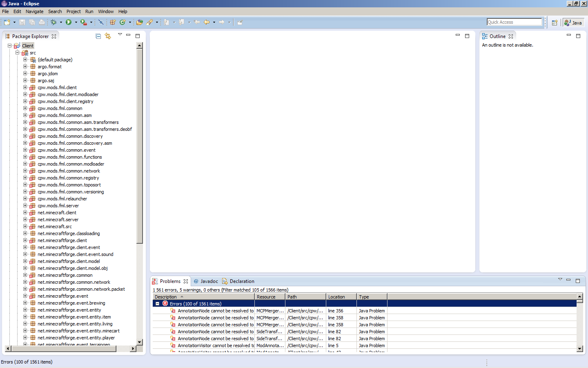Click the New Java Package icon
The image size is (588, 368).
(x=113, y=22)
